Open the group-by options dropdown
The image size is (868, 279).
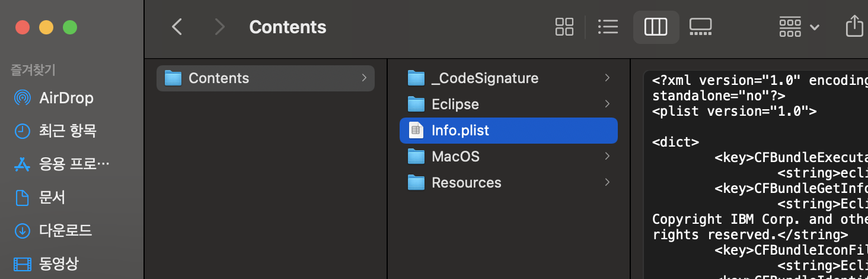coord(799,27)
